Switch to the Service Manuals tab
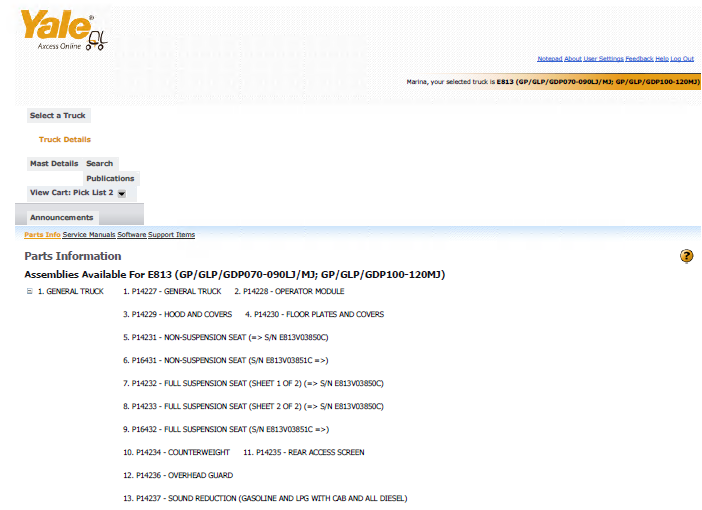 click(89, 235)
